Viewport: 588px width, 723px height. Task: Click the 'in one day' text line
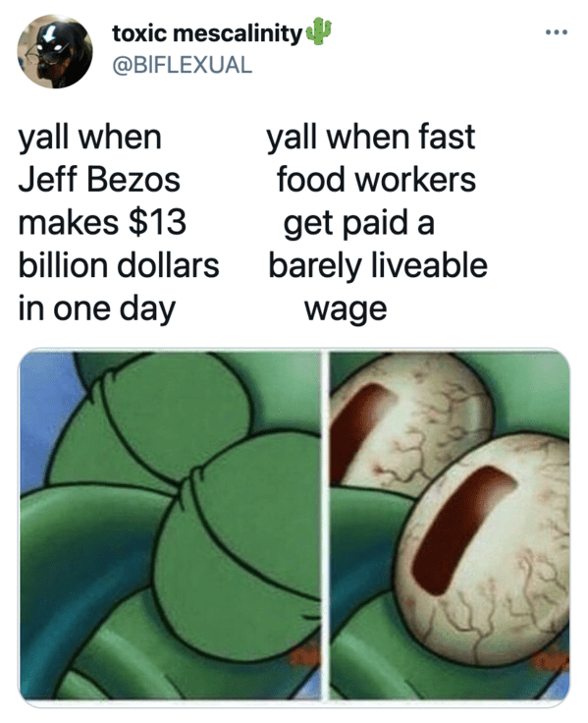click(97, 308)
